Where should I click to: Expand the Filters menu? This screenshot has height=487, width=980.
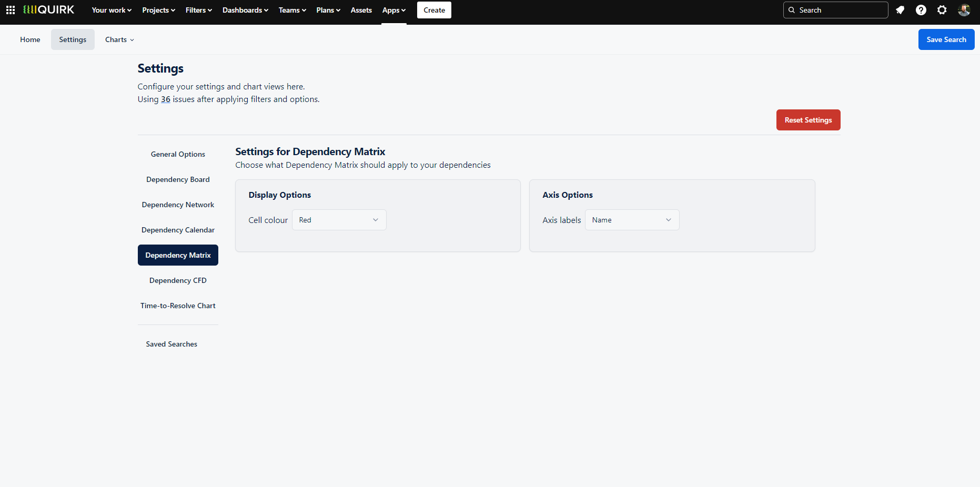199,10
